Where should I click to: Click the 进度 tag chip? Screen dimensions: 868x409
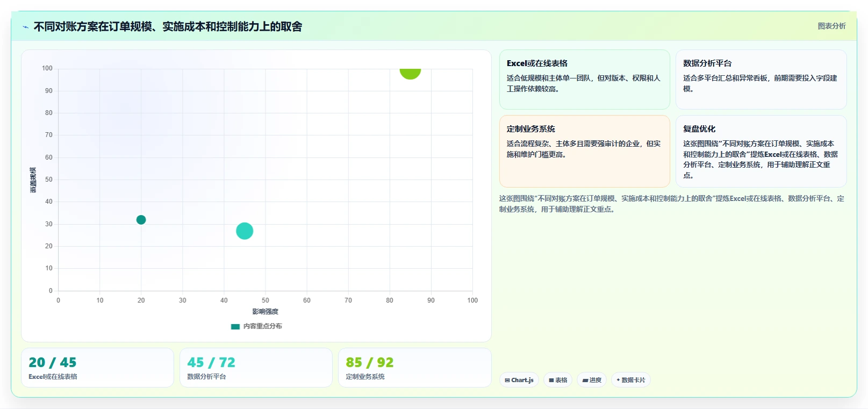tap(592, 380)
